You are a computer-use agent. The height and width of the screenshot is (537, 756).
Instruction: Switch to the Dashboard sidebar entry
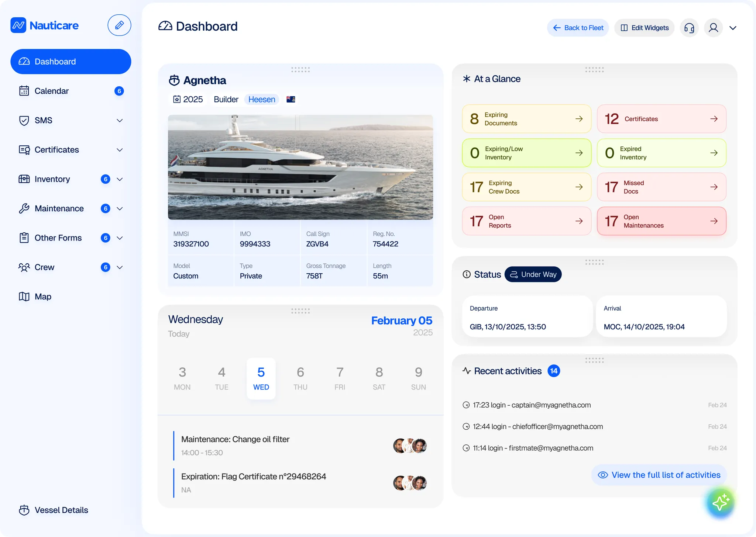55,61
